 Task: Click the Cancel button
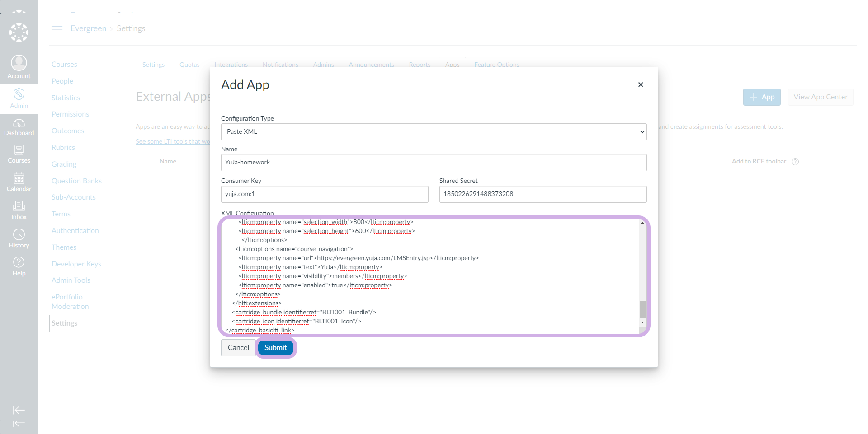click(x=238, y=348)
